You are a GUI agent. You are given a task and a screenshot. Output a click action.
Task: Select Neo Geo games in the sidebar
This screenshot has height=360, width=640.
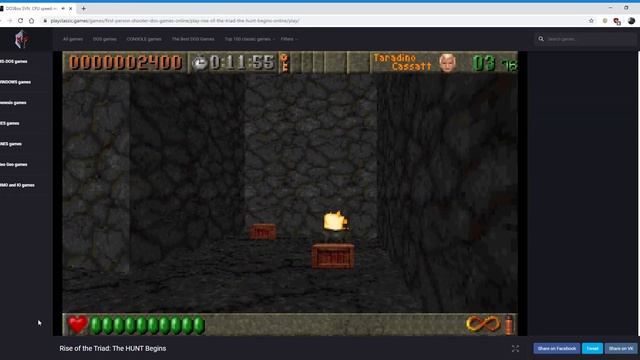pos(13,164)
